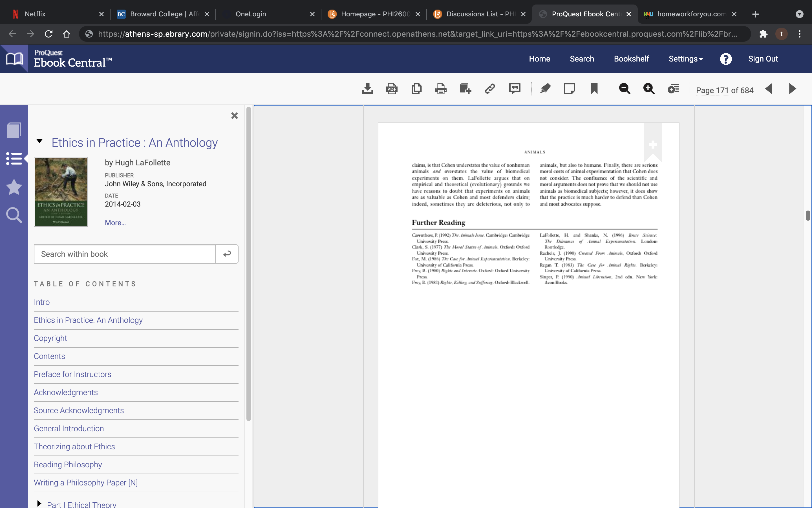
Task: Submit the search within book button
Action: pos(227,254)
